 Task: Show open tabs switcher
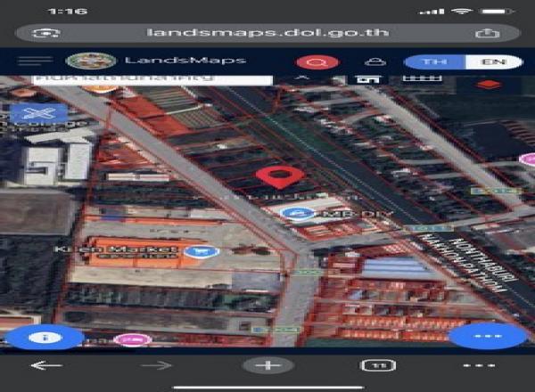pos(373,366)
